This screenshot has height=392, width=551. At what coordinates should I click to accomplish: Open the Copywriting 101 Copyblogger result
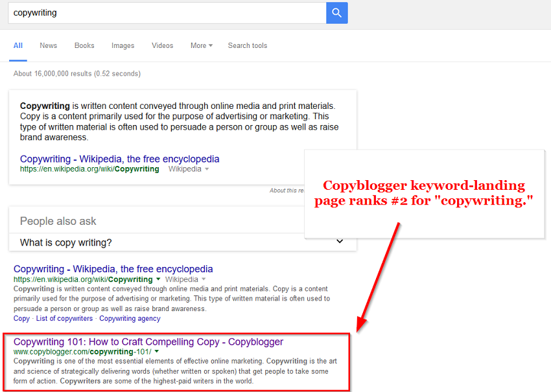(x=148, y=341)
